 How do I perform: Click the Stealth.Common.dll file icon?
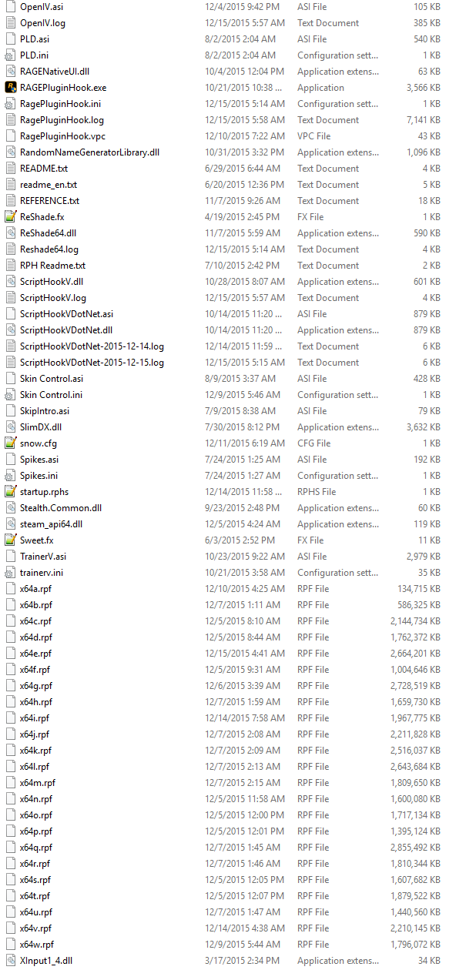11,508
